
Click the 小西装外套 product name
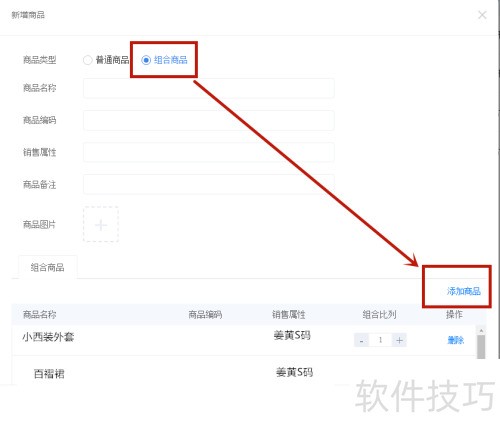48,337
